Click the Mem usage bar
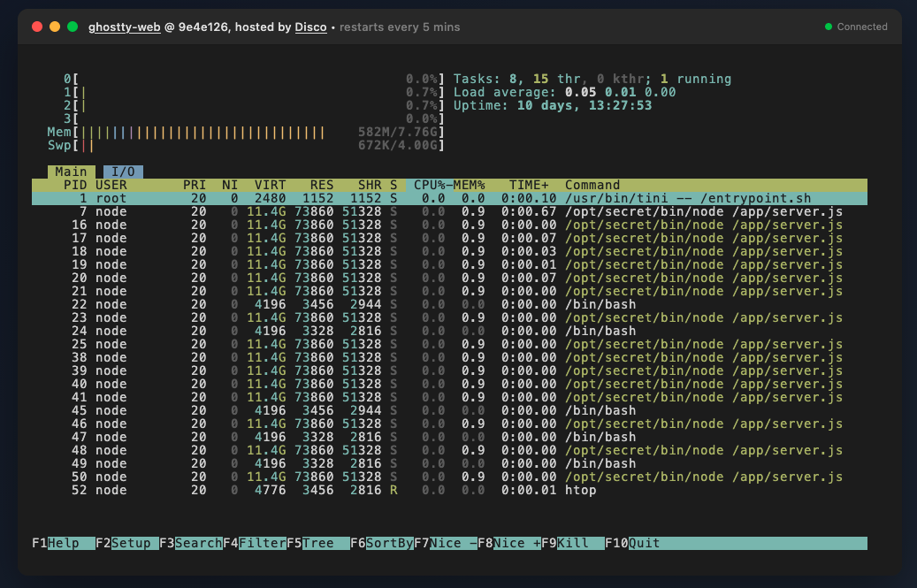917x588 pixels. [246, 132]
